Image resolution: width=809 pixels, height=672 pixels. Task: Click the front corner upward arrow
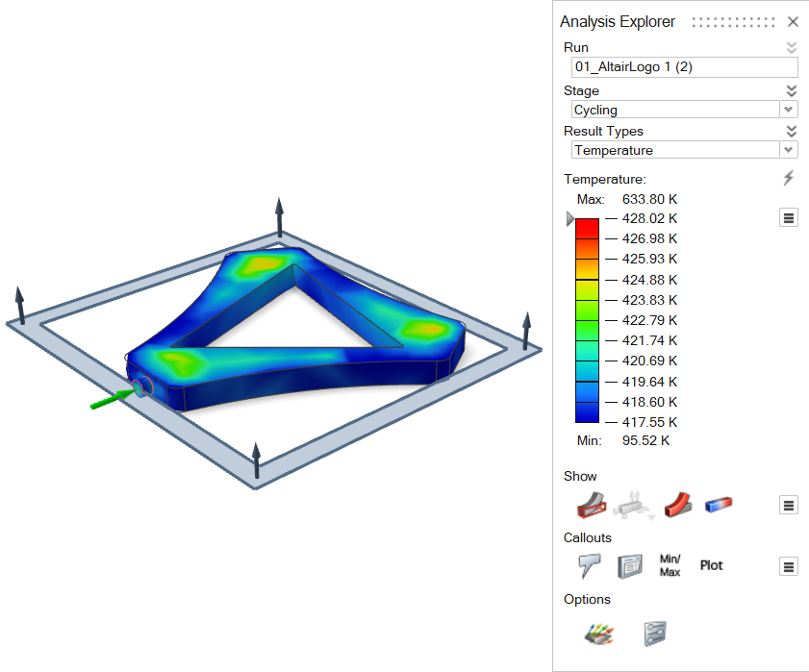257,460
